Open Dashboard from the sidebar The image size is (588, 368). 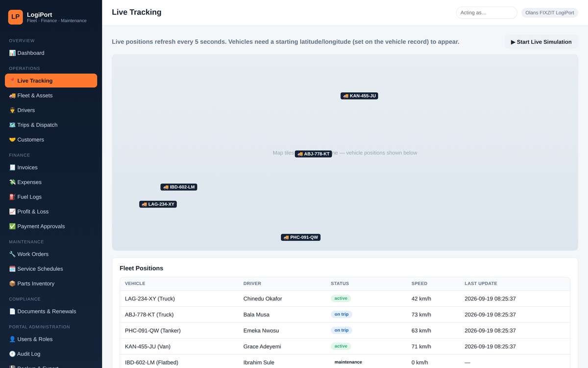pos(51,53)
